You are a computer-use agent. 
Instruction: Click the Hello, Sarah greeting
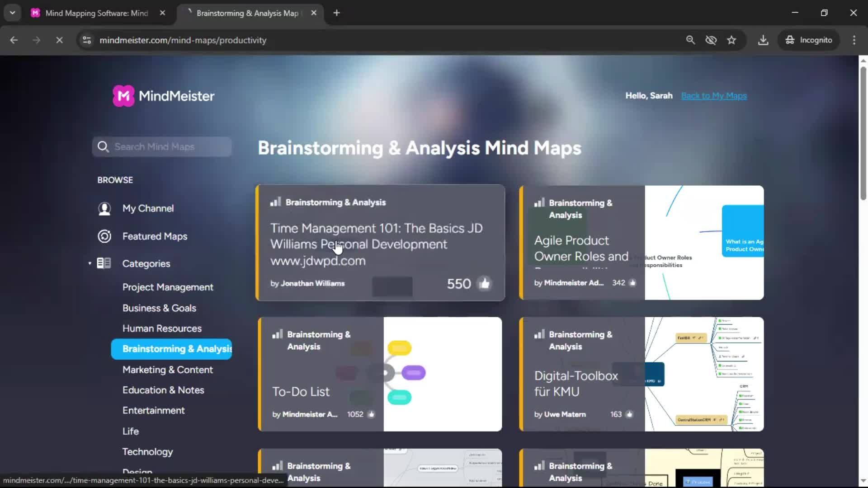click(x=649, y=96)
